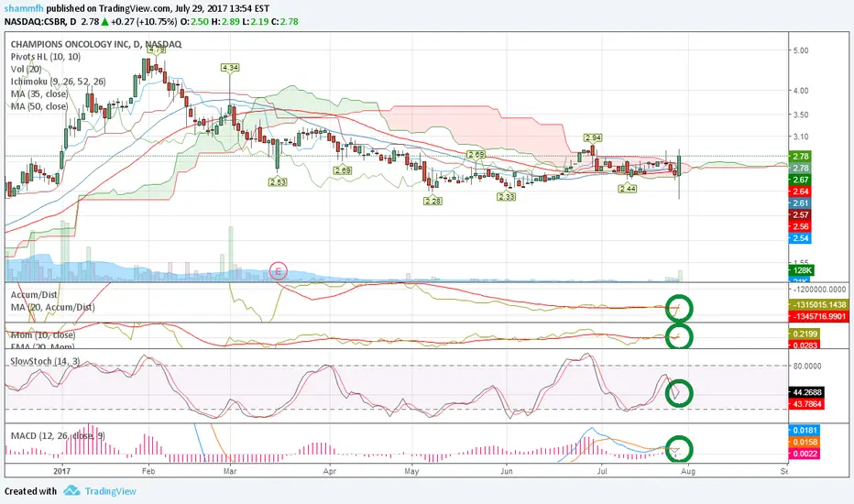Click the Feb date axis label

click(148, 471)
